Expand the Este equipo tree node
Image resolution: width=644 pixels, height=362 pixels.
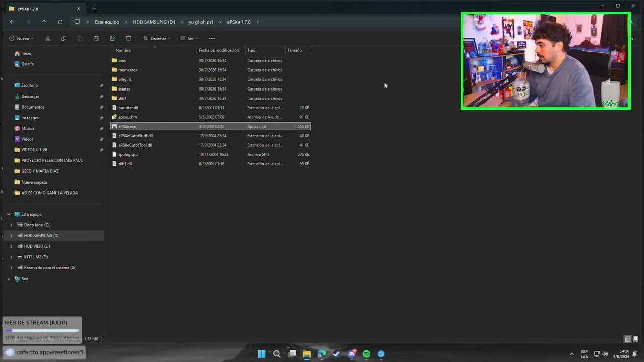9,214
